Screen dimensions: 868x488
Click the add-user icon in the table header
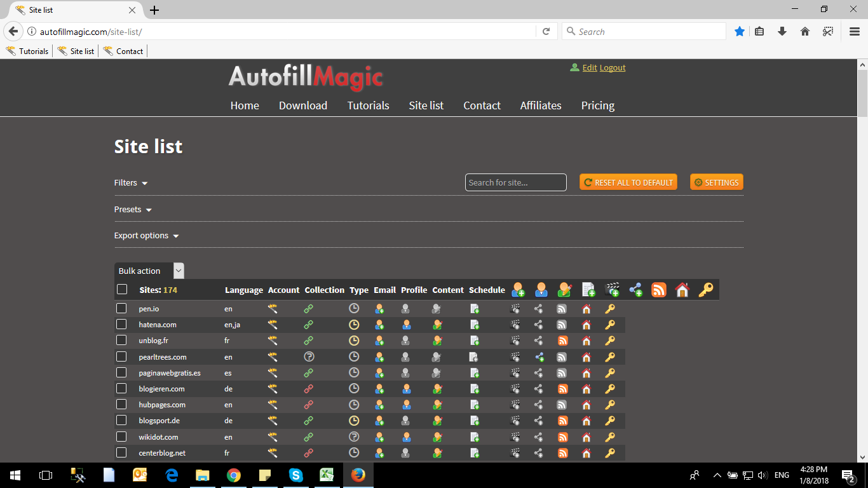(519, 290)
